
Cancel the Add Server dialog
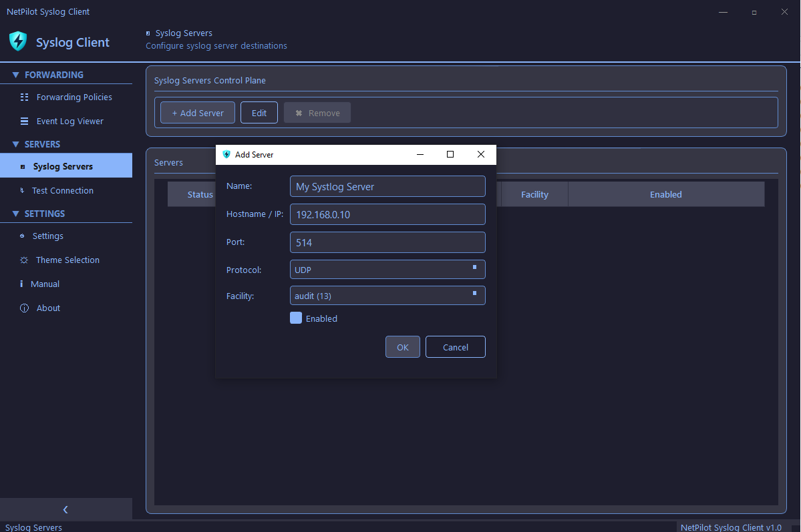[x=455, y=346]
